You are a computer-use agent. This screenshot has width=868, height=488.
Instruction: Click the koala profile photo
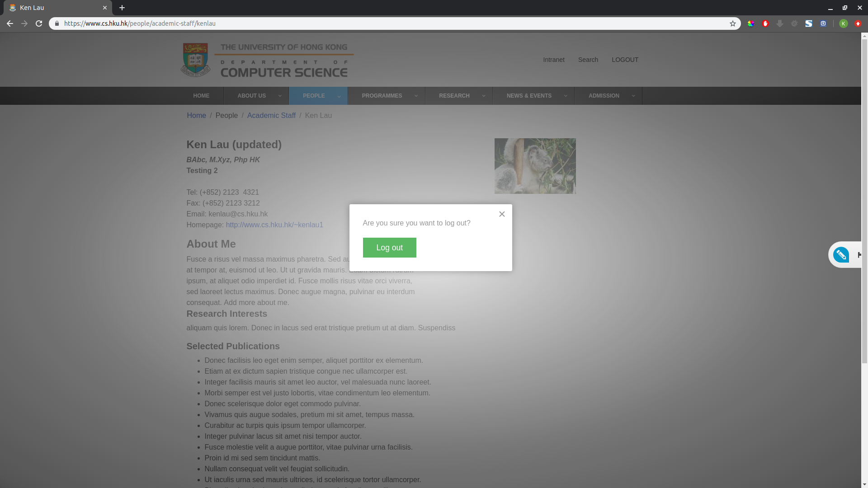(535, 166)
